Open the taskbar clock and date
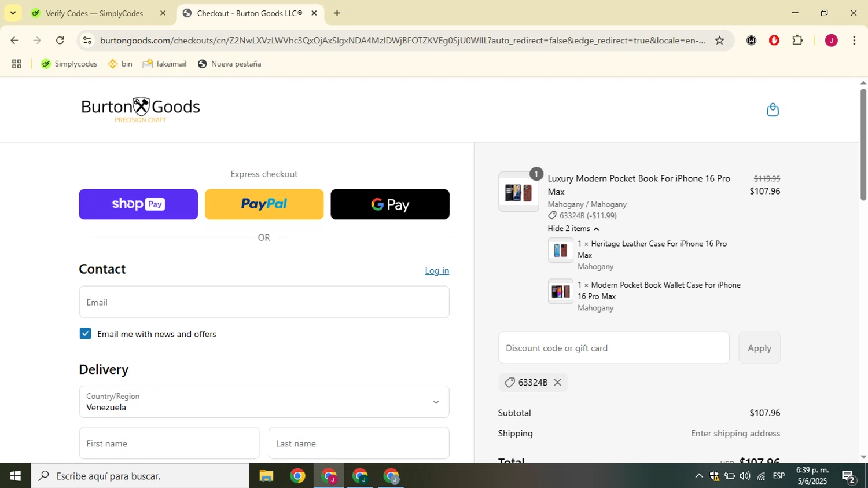This screenshot has width=868, height=488. click(x=812, y=476)
